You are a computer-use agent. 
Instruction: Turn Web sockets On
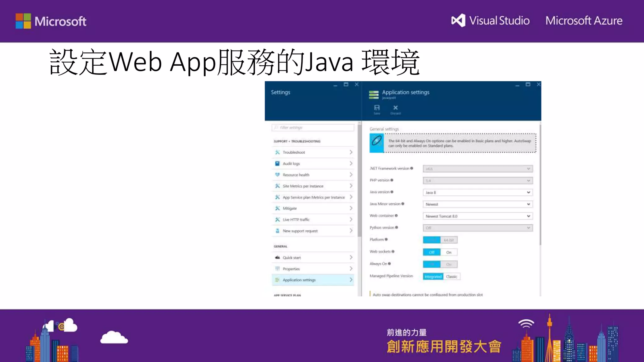pyautogui.click(x=449, y=252)
